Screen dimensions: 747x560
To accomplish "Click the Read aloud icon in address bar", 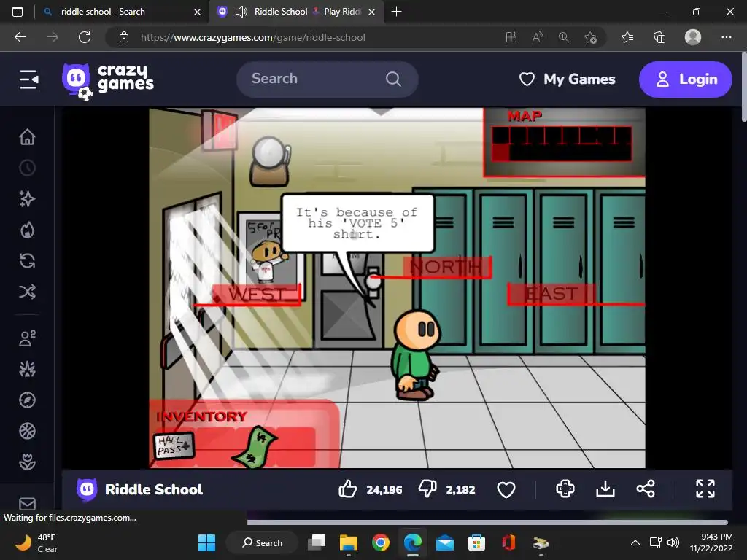I will [x=538, y=37].
